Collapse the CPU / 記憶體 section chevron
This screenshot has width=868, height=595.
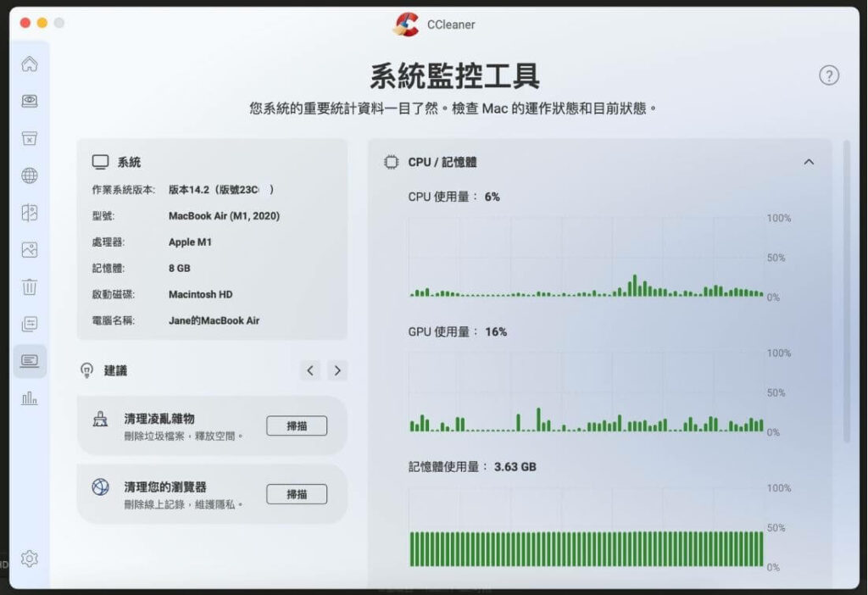[809, 162]
